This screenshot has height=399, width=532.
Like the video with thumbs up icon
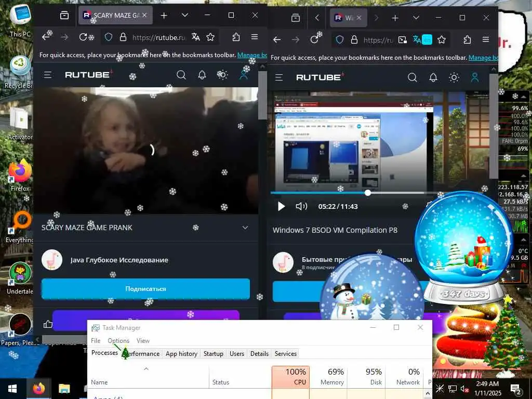coord(48,324)
